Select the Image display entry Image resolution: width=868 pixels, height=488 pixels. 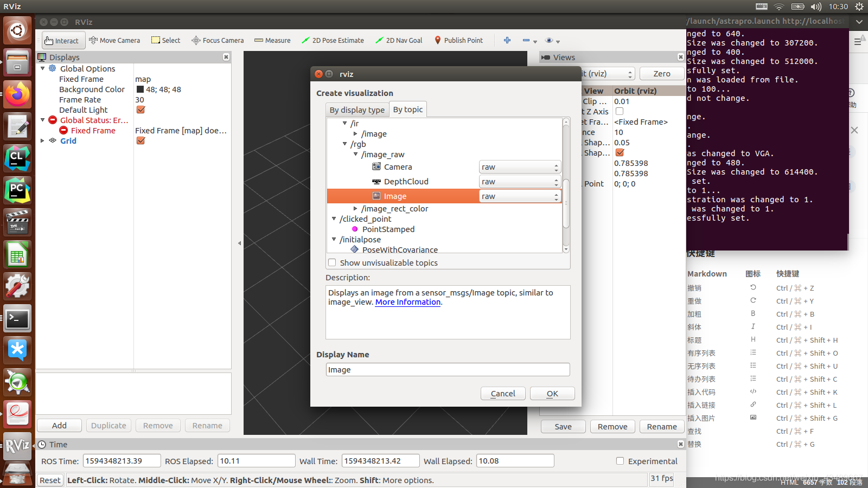[395, 196]
